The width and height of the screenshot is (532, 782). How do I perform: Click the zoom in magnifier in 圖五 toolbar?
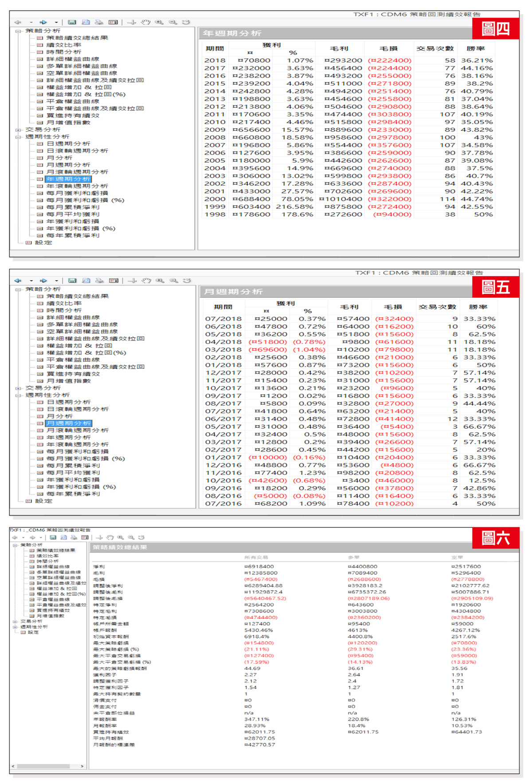click(160, 281)
